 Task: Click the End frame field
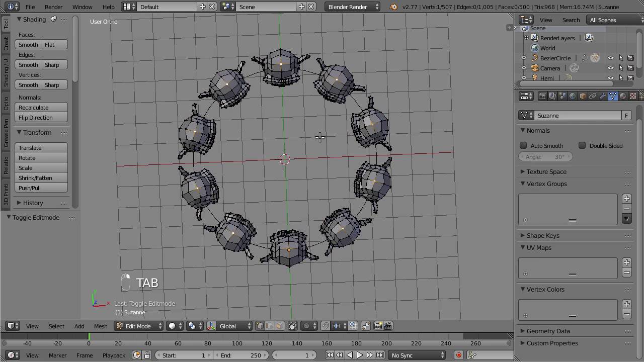click(241, 355)
